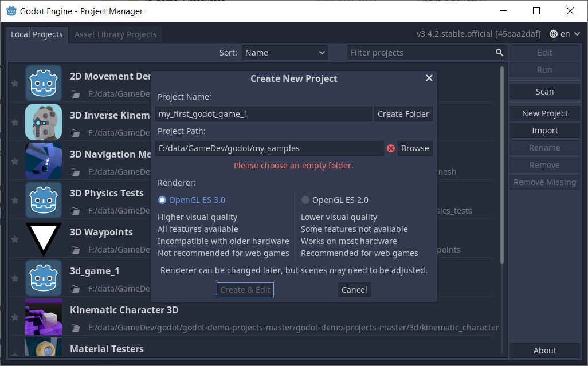Click the About button

[x=545, y=351]
